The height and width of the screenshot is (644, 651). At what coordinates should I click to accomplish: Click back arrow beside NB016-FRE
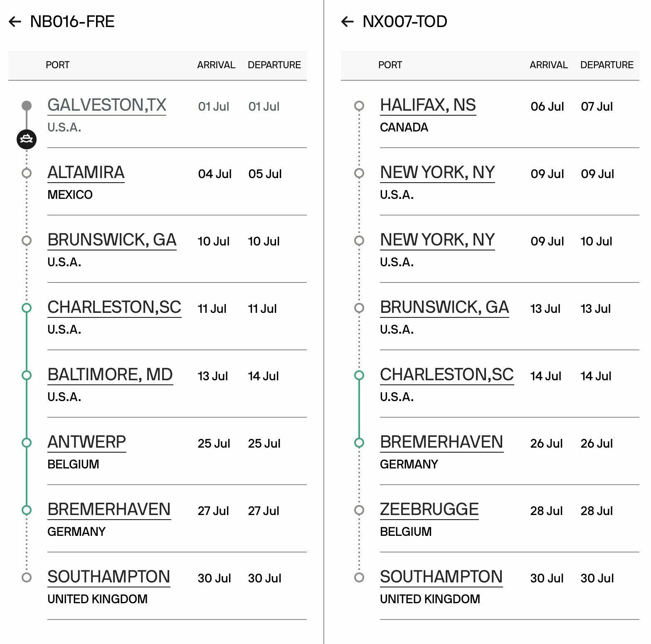point(15,22)
